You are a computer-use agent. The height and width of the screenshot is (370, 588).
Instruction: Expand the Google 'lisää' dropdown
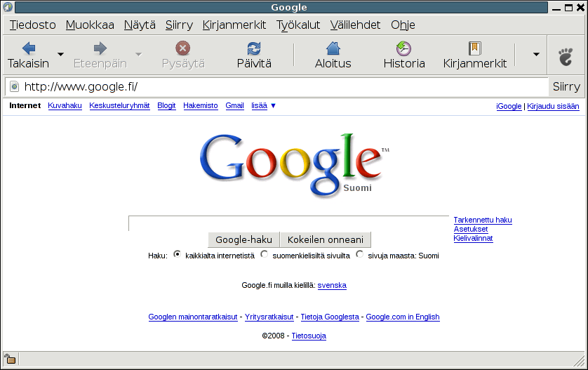(264, 106)
